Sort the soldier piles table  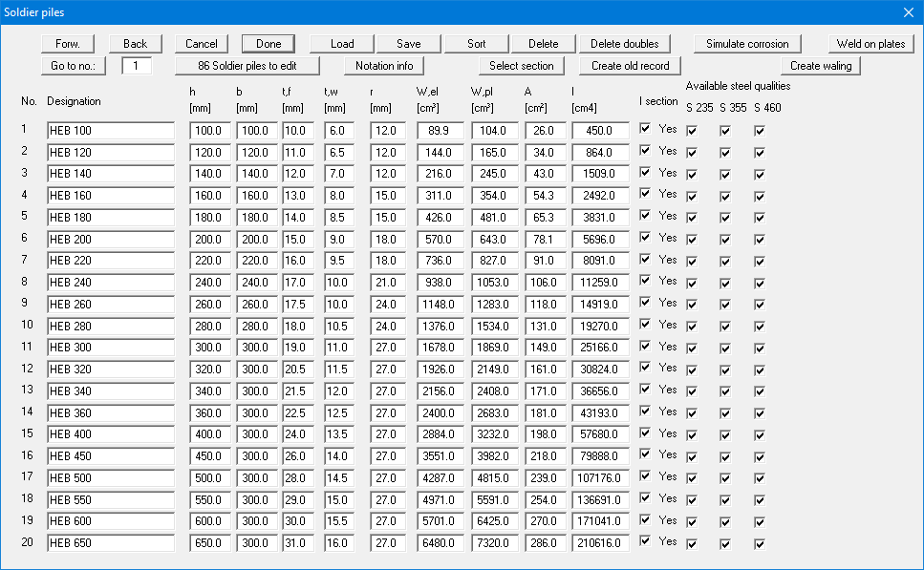[476, 43]
